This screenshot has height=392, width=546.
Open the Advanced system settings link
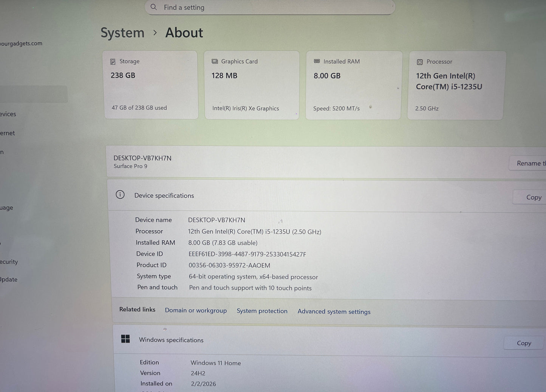[x=334, y=311]
